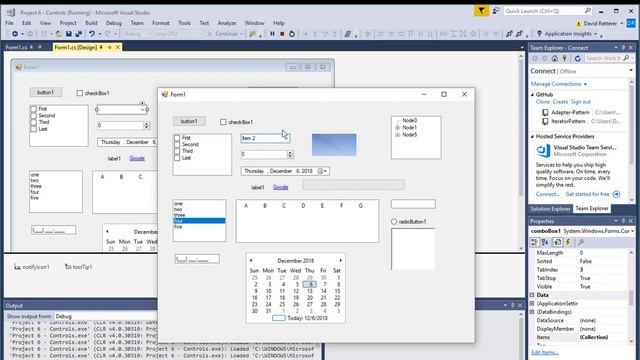Screen dimensions: 640x360
Task: Click the Properties panel vertical scrollbar
Action: click(x=632, y=297)
